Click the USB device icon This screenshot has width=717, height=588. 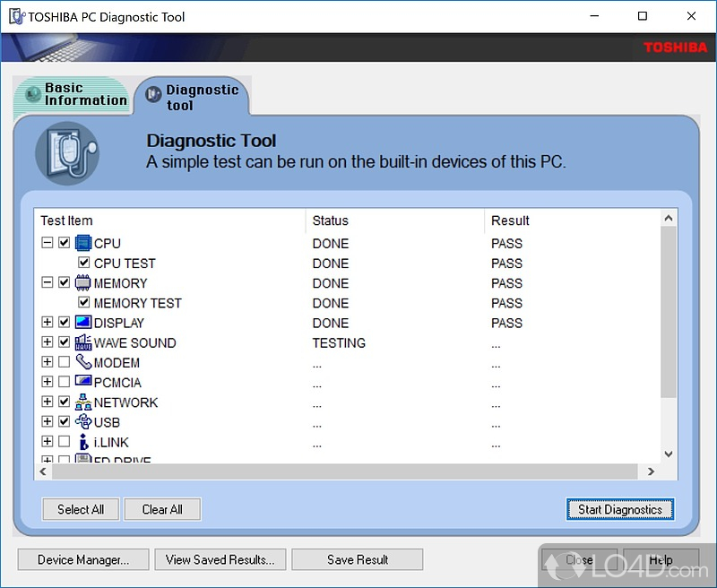83,422
